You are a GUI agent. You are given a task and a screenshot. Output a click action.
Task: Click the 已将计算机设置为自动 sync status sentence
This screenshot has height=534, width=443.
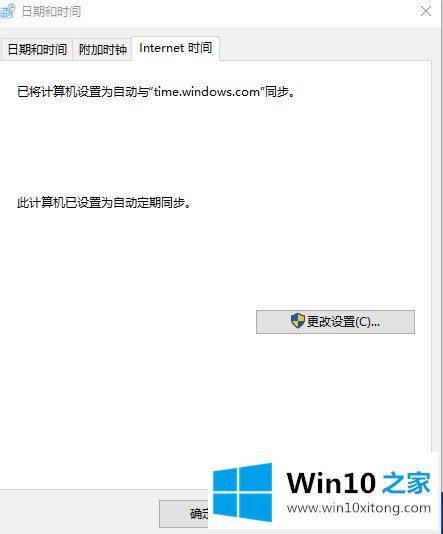[x=156, y=92]
